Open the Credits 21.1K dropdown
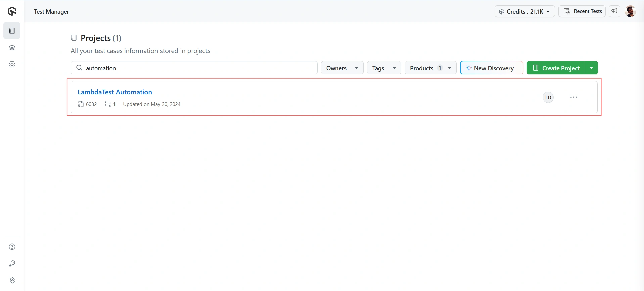This screenshot has width=644, height=291. click(x=524, y=11)
